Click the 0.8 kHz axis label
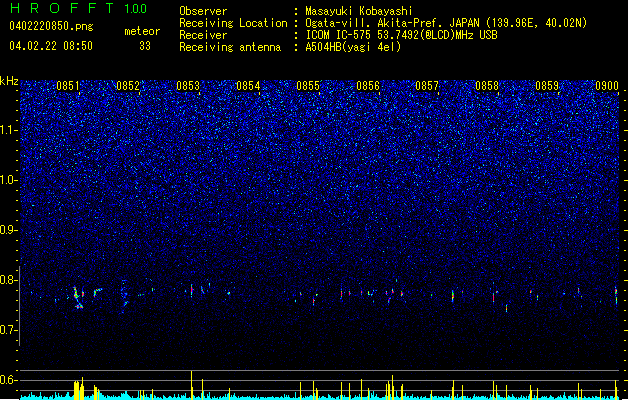The image size is (629, 400). pos(9,280)
